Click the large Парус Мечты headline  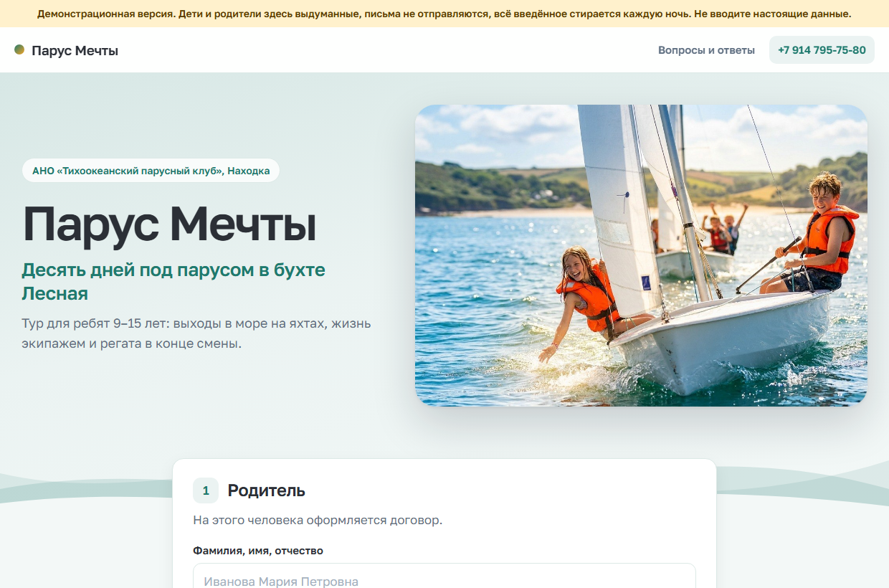[x=169, y=224]
